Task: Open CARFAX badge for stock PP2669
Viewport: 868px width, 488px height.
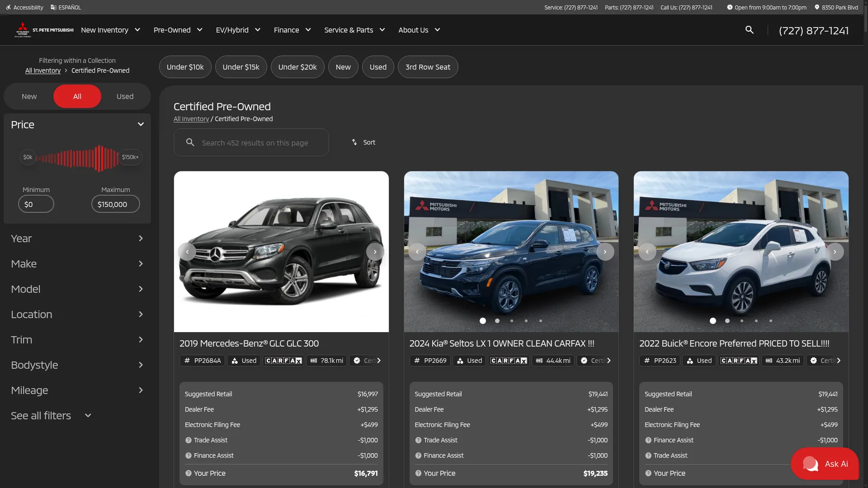Action: [509, 361]
